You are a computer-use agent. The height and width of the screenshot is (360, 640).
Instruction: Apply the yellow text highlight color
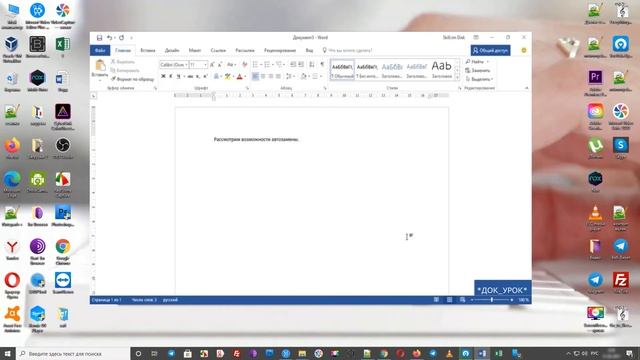pyautogui.click(x=228, y=76)
